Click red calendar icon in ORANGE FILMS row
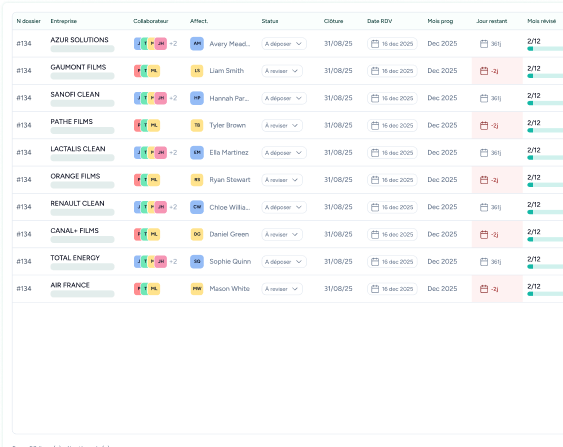563x447 pixels. [484, 180]
